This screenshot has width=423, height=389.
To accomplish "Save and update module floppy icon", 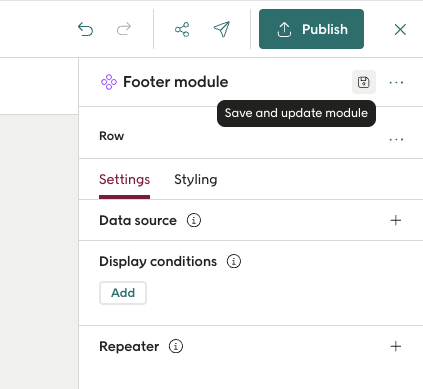I will pos(364,82).
